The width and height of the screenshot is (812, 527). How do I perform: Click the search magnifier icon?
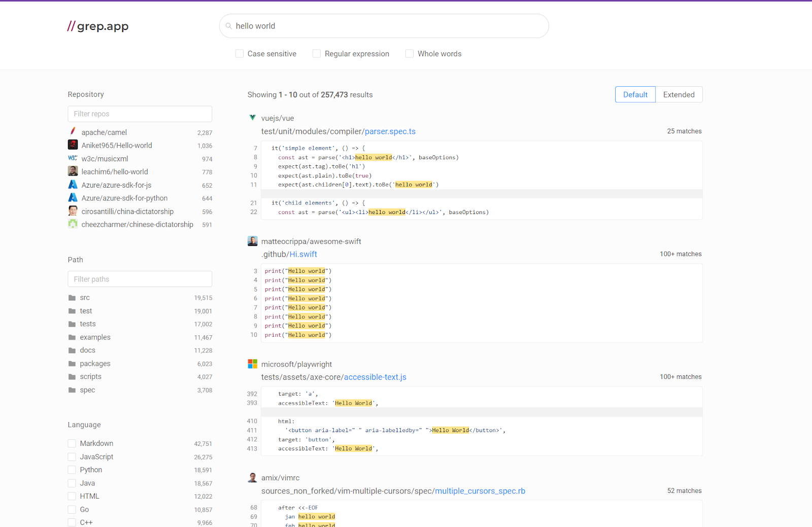point(229,26)
